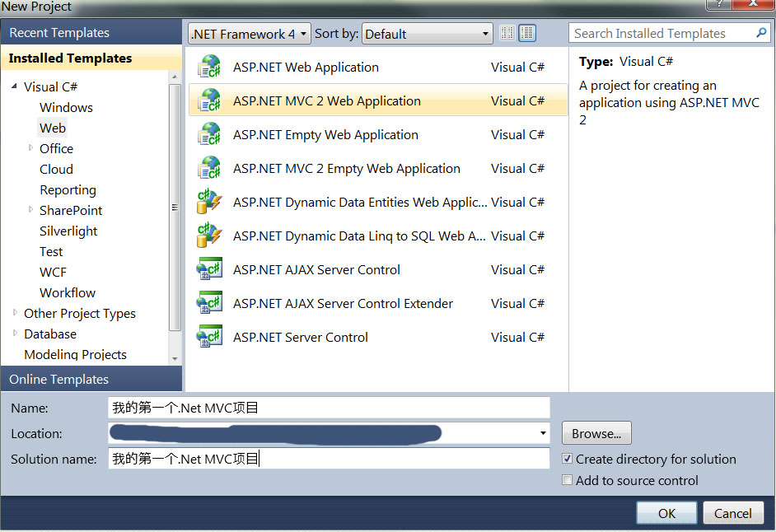Viewport: 776px width, 532px height.
Task: Click the ASP.NET MVC 2 Web Application icon
Action: [x=209, y=100]
